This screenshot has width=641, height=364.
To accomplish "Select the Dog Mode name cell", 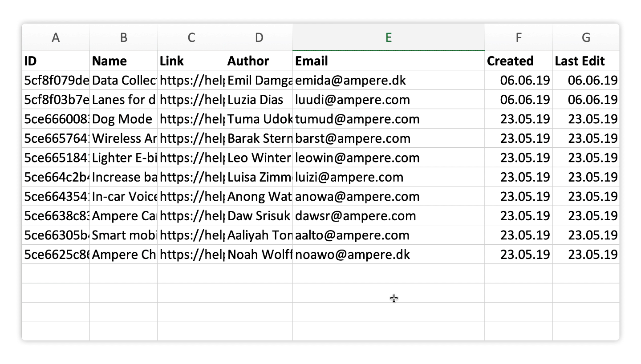I will (124, 119).
